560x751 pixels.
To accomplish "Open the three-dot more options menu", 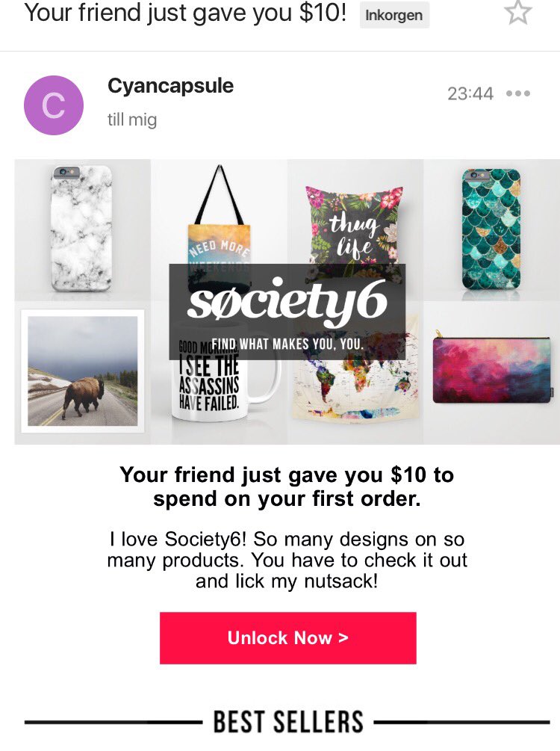I will point(517,93).
